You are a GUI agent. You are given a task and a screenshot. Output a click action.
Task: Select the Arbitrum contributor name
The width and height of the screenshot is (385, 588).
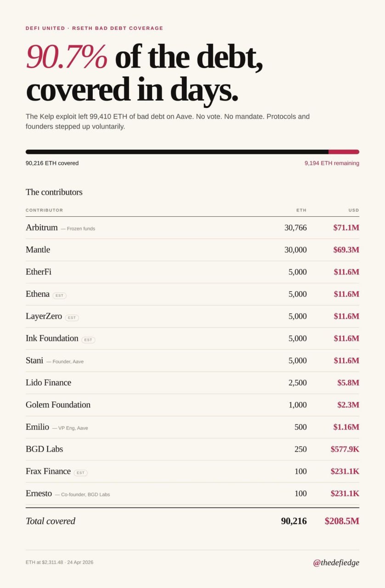pyautogui.click(x=42, y=227)
